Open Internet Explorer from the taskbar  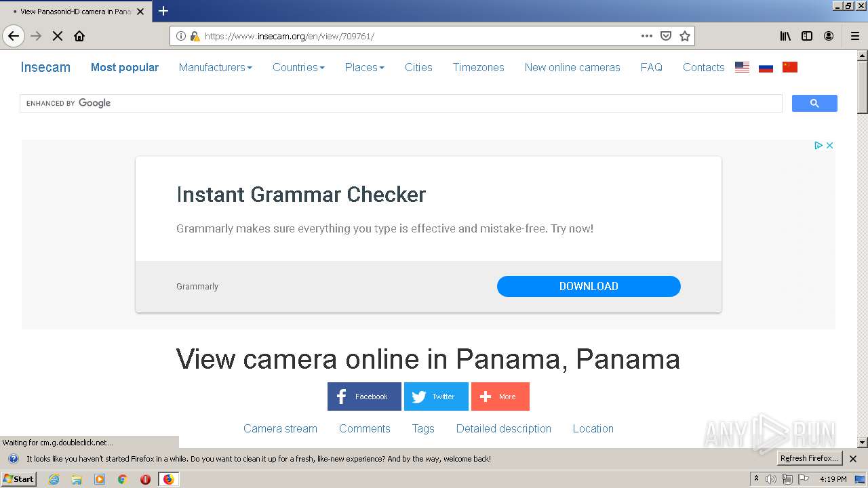54,479
